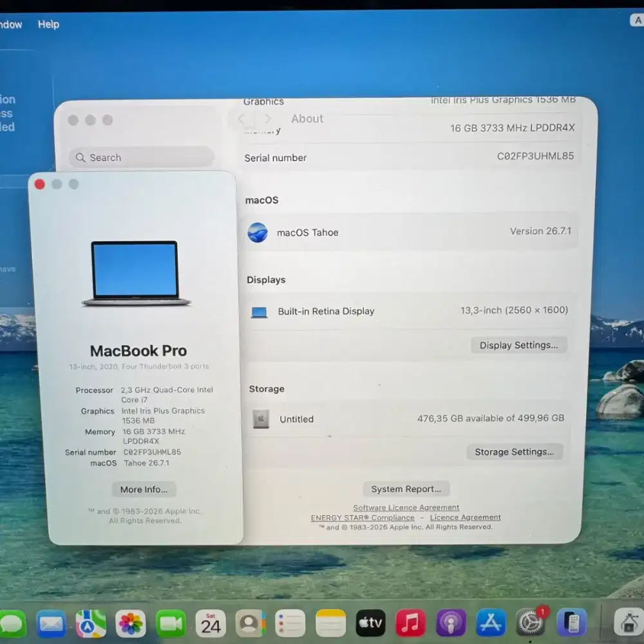644x644 pixels.
Task: Open the ENERGY STAR Compliance link
Action: coord(363,518)
